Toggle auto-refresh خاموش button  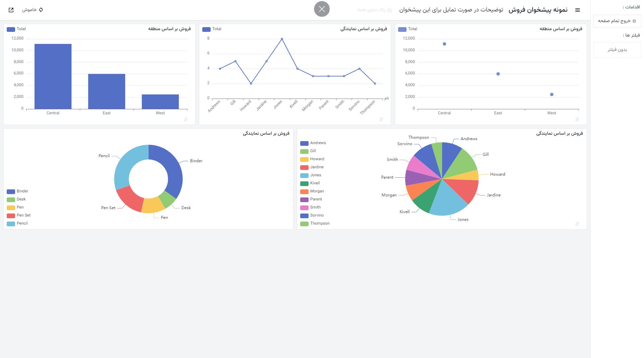33,10
